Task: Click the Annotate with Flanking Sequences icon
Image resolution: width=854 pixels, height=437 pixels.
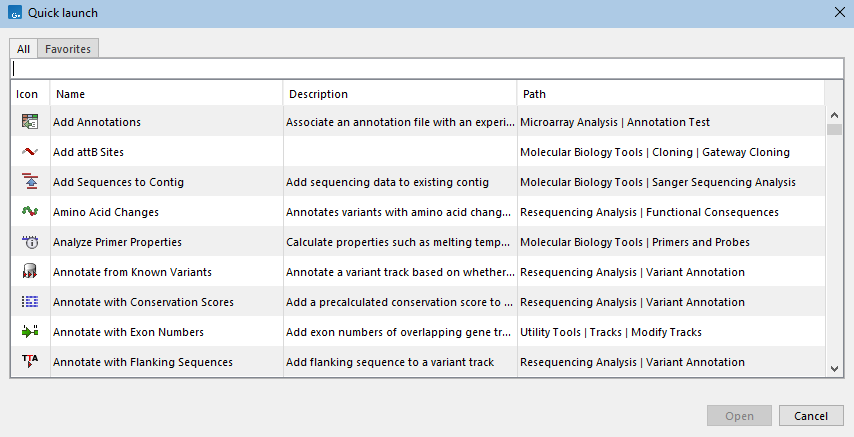Action: (x=29, y=362)
